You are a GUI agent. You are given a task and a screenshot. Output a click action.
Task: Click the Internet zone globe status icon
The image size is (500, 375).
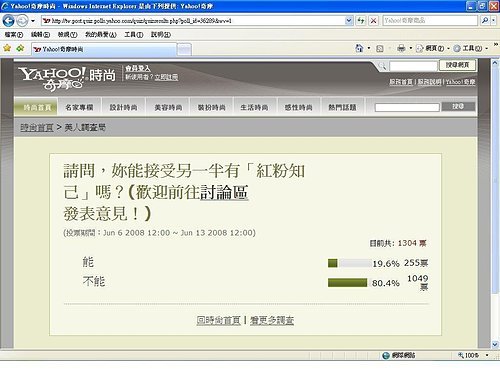click(x=386, y=355)
